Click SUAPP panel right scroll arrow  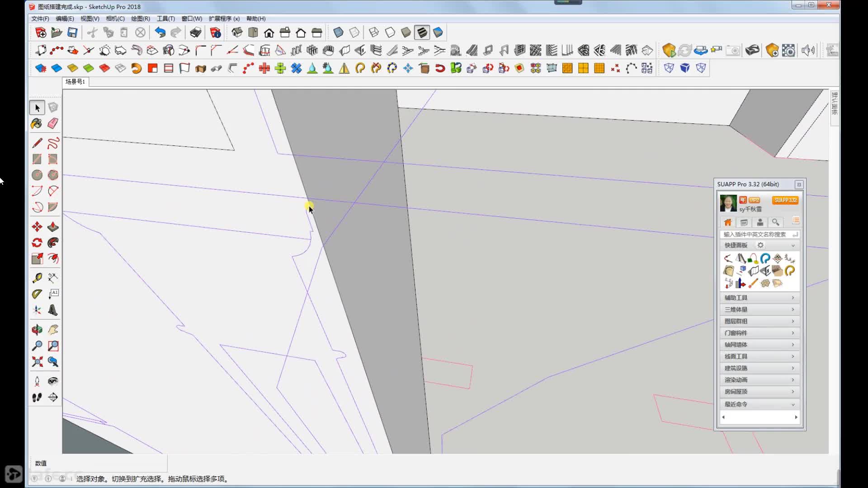(796, 417)
